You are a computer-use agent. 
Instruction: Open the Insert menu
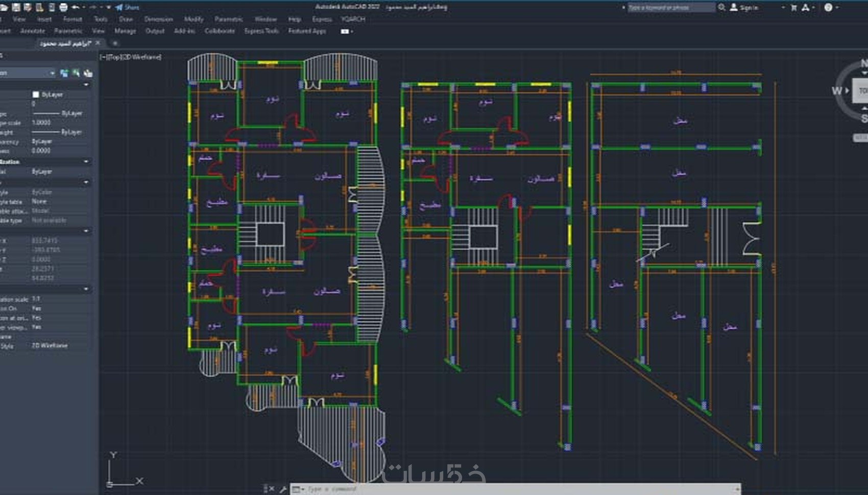(x=44, y=19)
